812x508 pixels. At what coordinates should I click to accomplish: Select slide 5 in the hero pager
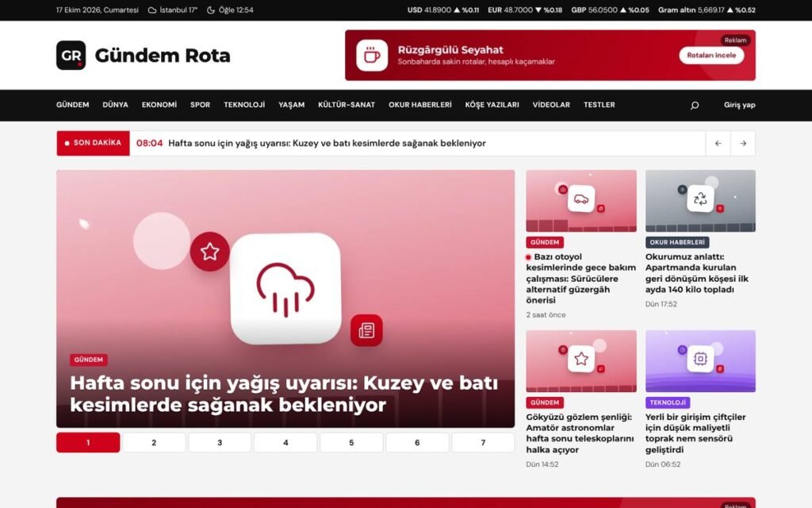pos(351,443)
